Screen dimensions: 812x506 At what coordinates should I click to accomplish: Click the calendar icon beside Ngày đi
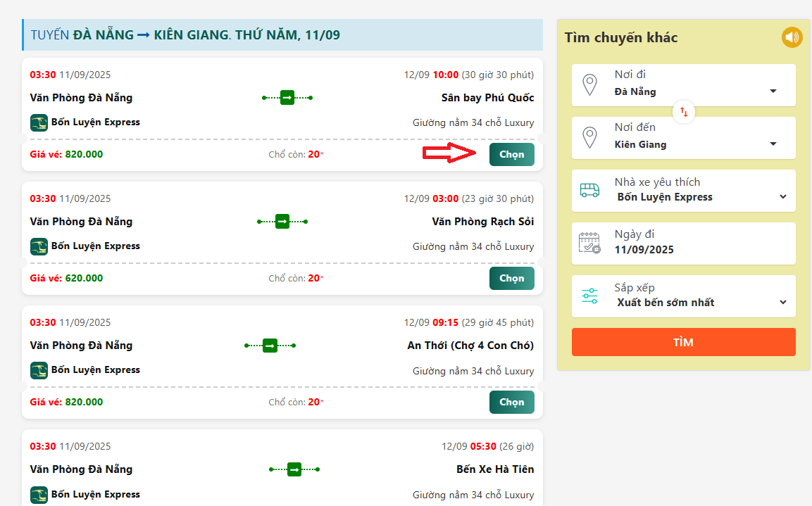[x=589, y=243]
